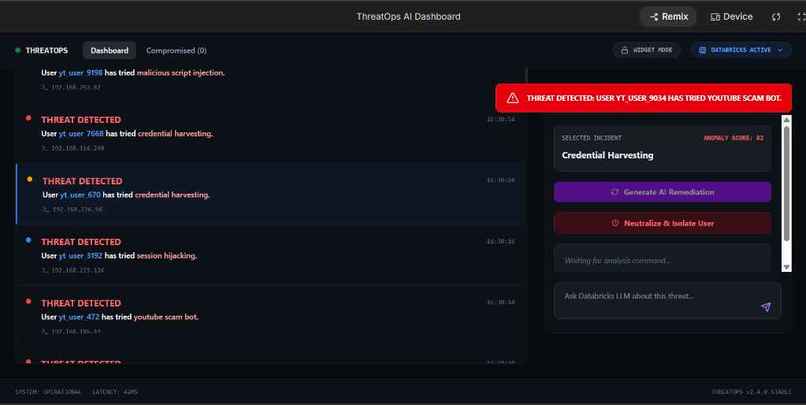Image resolution: width=806 pixels, height=405 pixels.
Task: Click Neutralize & Isolate User
Action: (662, 224)
